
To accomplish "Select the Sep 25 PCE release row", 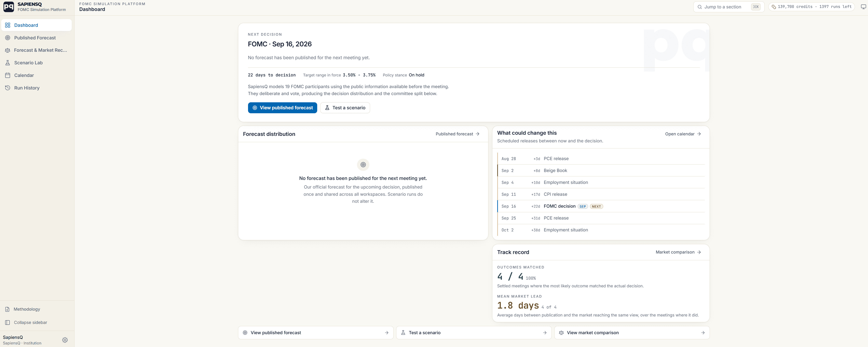I will pyautogui.click(x=601, y=218).
